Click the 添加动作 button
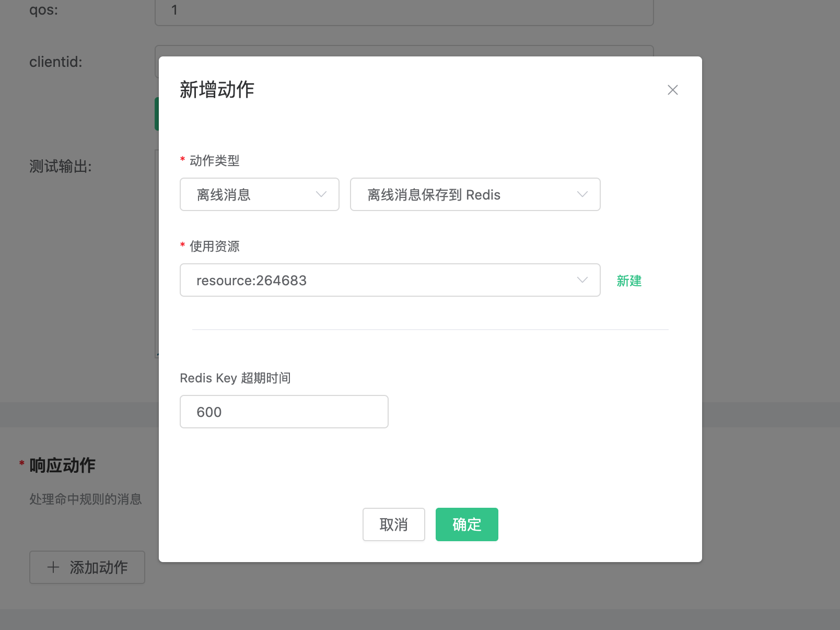 [x=87, y=567]
